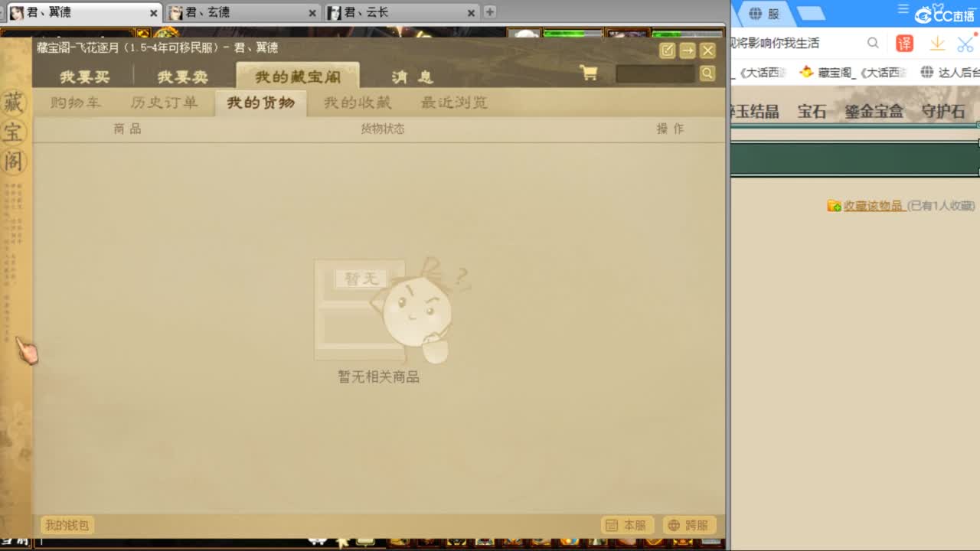Click the 藏宝阁 search input field
This screenshot has width=980, height=551.
coord(656,73)
